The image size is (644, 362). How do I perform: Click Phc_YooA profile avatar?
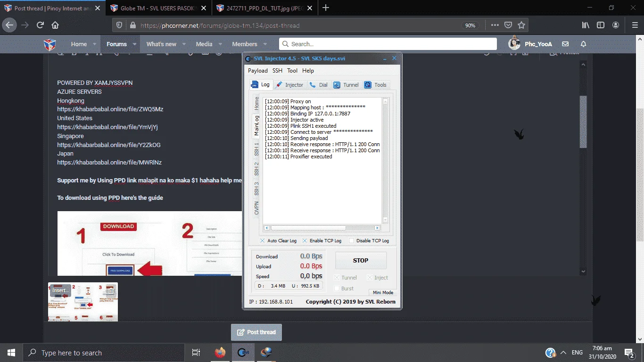(x=514, y=43)
